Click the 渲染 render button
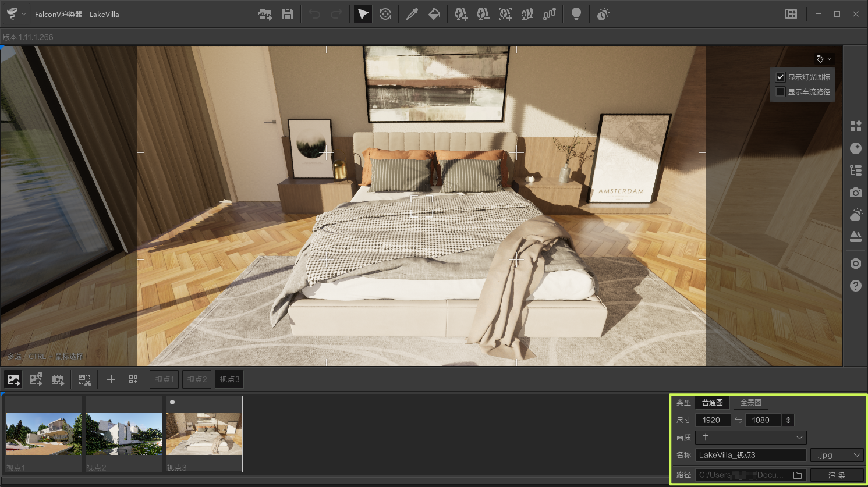Image resolution: width=868 pixels, height=487 pixels. click(x=837, y=475)
